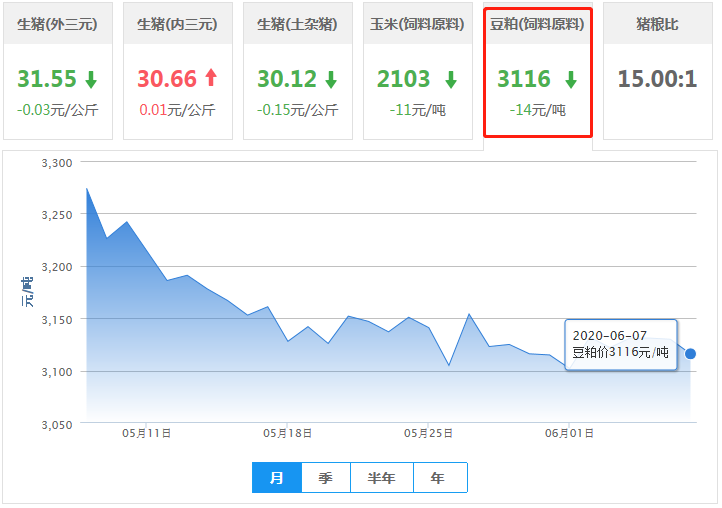Viewport: 722px width, 508px height.
Task: Switch to the 生猪(内三元) tab
Action: coord(177,24)
